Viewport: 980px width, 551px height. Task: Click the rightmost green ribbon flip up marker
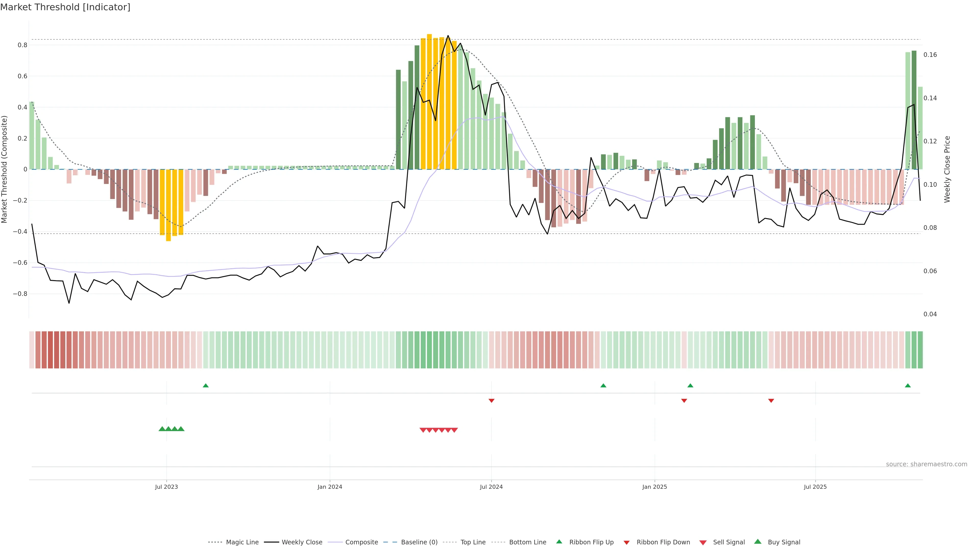(x=908, y=386)
